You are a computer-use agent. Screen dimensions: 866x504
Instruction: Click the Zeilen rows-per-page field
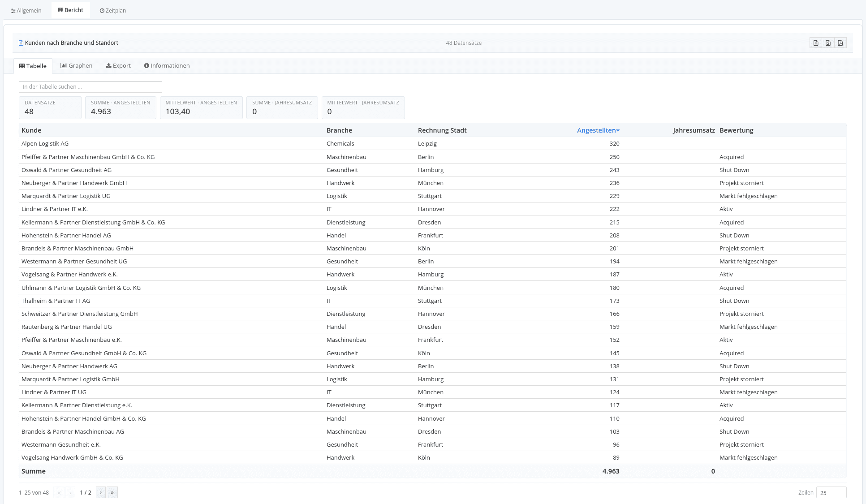point(831,492)
